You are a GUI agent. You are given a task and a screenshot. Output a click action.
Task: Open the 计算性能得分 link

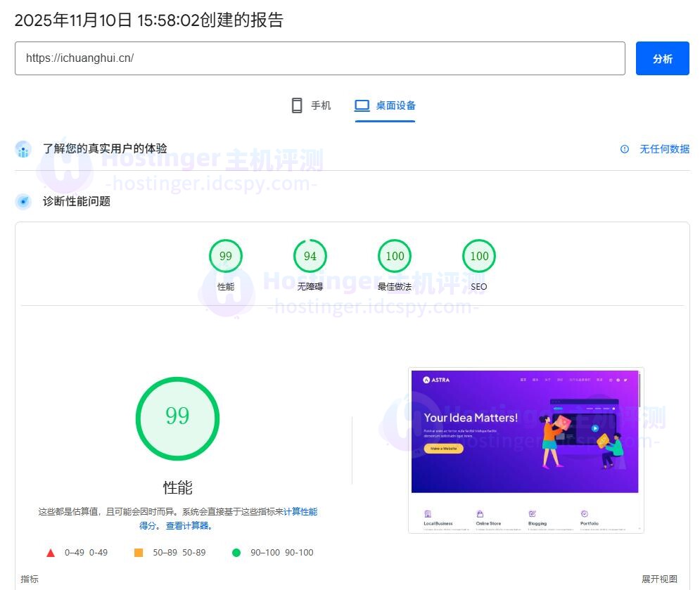(302, 512)
